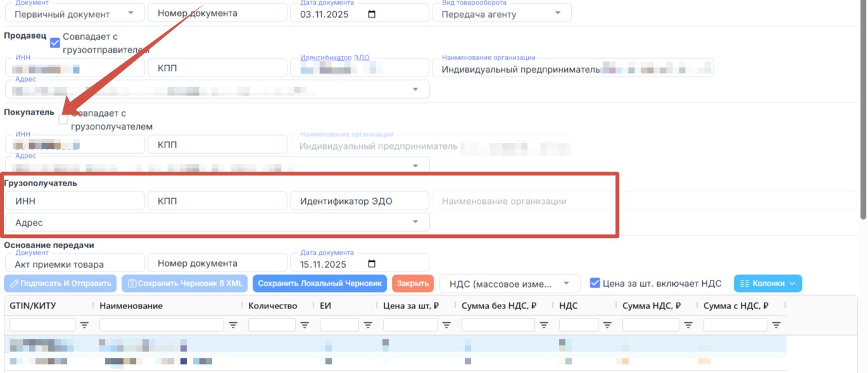This screenshot has height=373, width=868.
Task: Expand НДС (массовое изменение) dropdown
Action: pos(509,284)
